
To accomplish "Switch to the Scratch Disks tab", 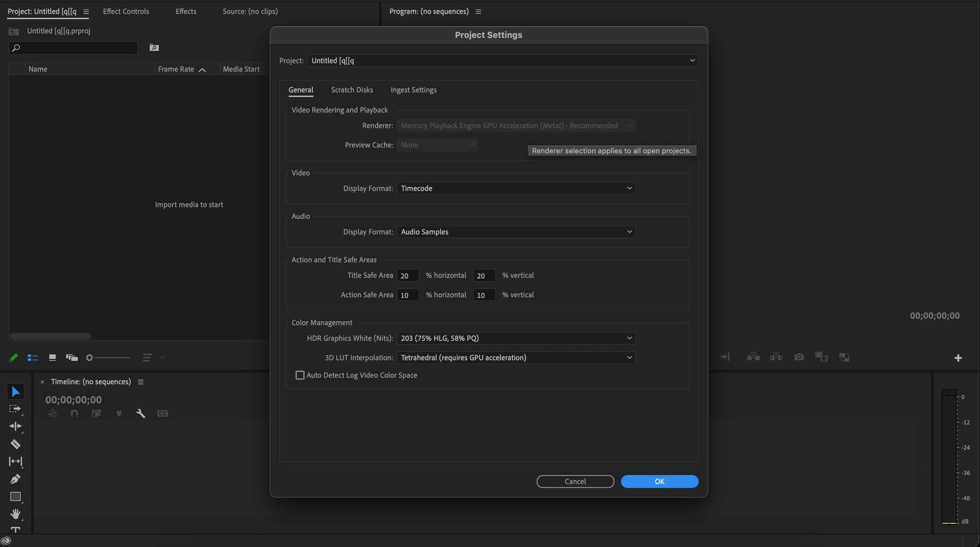I will tap(352, 90).
